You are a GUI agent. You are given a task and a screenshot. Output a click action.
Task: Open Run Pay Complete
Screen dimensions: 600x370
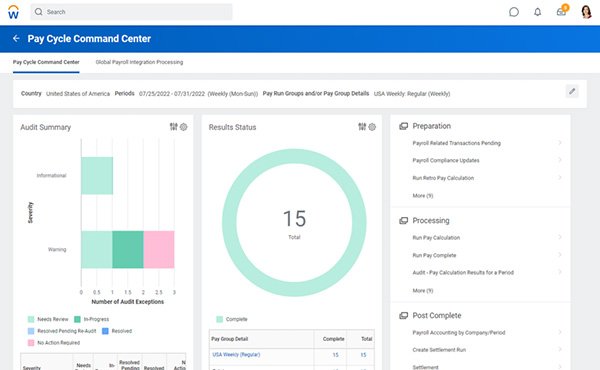[434, 255]
